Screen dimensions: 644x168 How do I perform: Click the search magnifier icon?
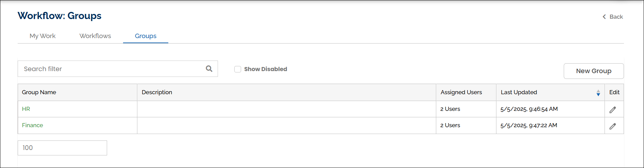click(209, 69)
